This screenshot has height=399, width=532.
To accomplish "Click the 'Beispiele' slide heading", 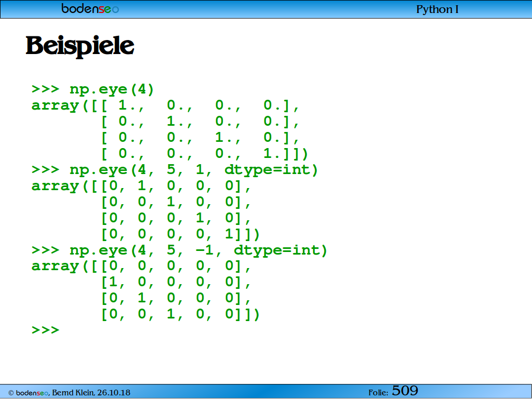I will click(x=80, y=46).
